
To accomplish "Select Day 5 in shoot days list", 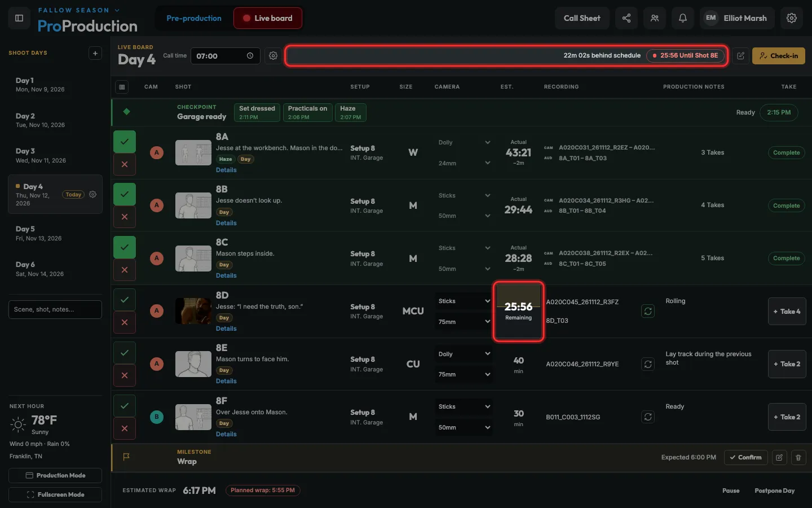I will 55,233.
